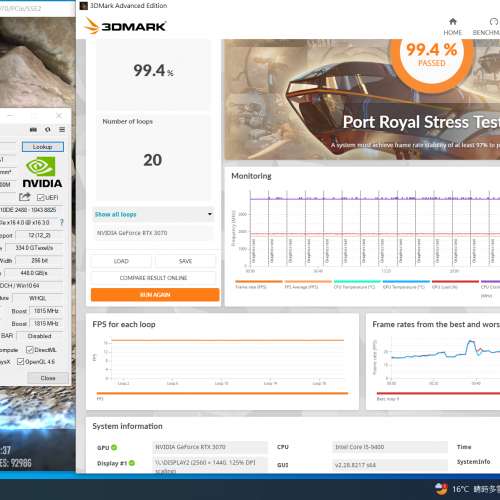Open the GPU-Z hamburger menu icon

click(x=62, y=130)
